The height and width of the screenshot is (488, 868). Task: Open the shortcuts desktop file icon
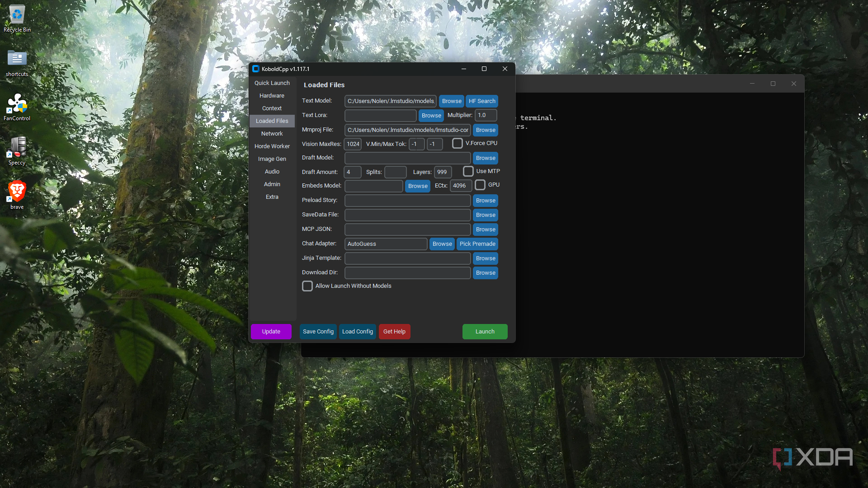point(17,63)
